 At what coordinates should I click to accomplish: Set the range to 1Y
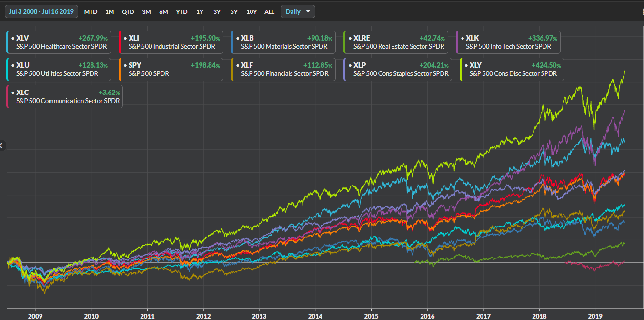(x=200, y=12)
